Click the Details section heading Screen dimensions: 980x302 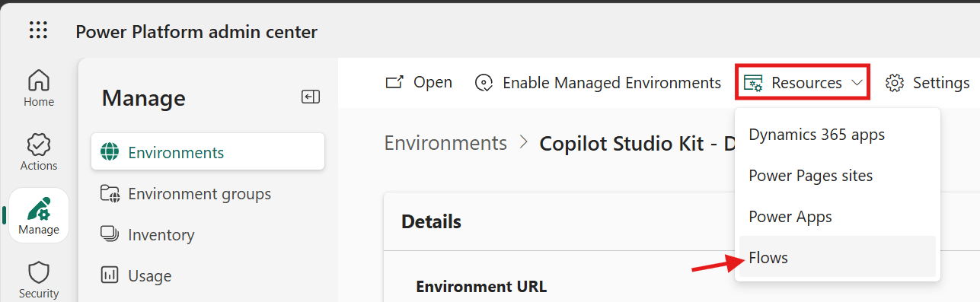coord(431,221)
